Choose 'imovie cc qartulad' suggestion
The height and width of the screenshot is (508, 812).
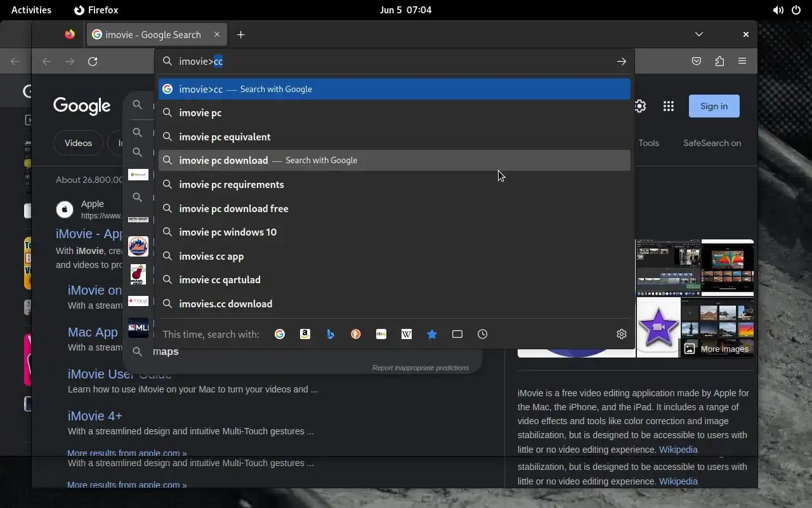[x=395, y=280]
